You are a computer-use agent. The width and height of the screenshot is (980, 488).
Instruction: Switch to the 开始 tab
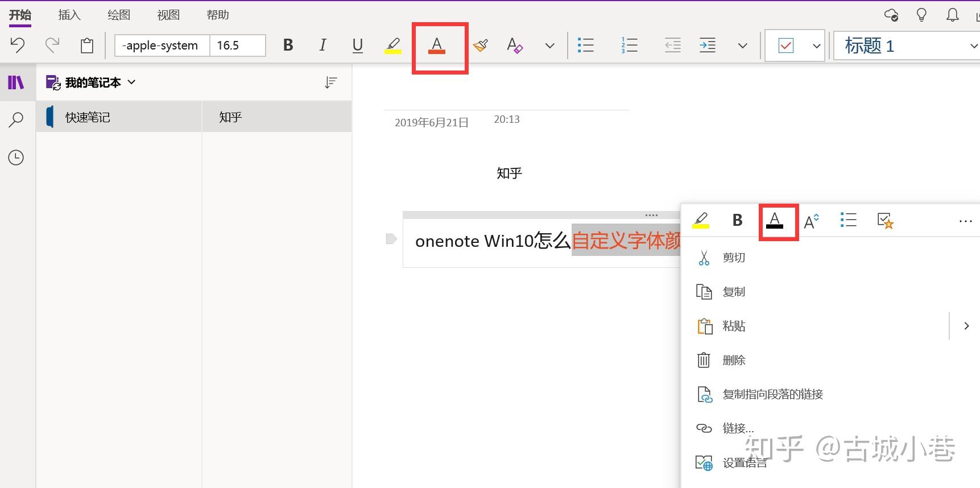(20, 15)
